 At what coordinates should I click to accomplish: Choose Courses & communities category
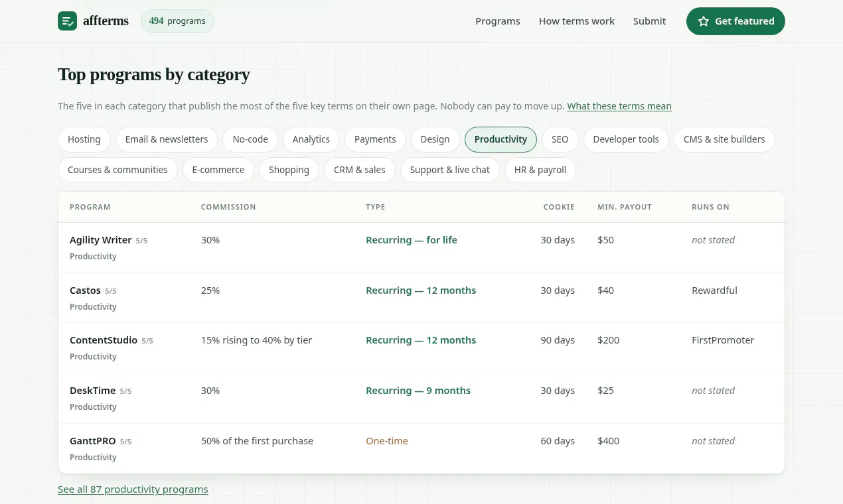[x=117, y=170]
